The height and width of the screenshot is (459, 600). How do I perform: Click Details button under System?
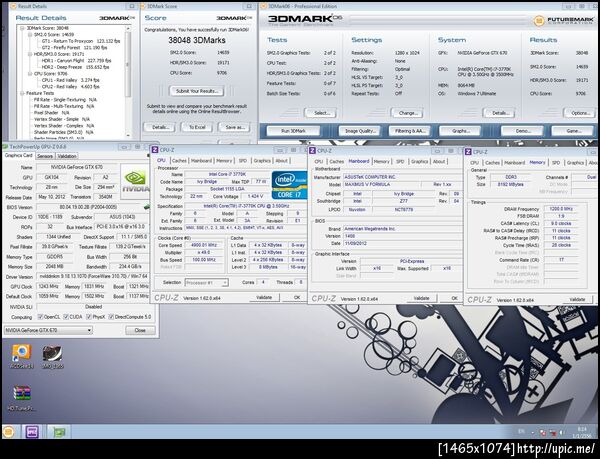499,113
